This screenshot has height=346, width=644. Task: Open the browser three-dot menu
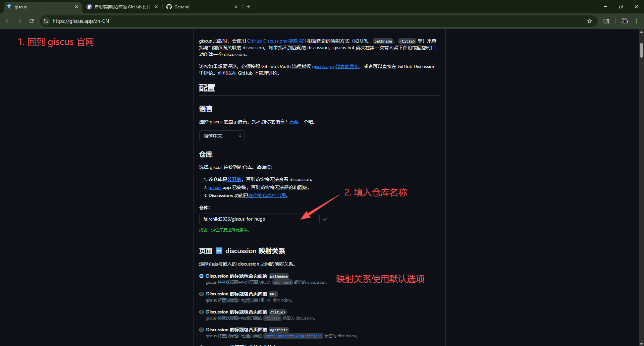[637, 21]
